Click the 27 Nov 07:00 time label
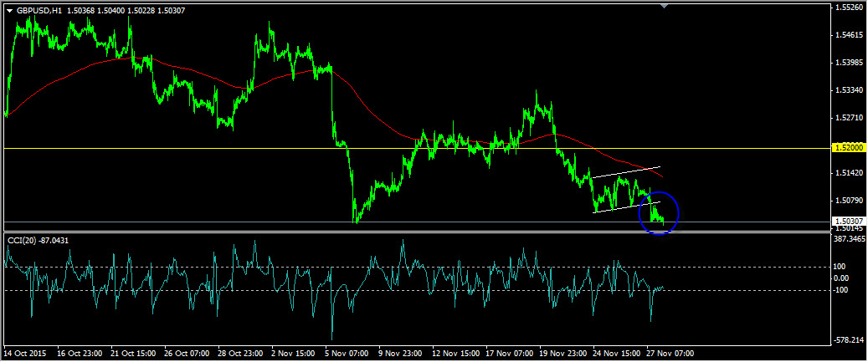 [668, 353]
